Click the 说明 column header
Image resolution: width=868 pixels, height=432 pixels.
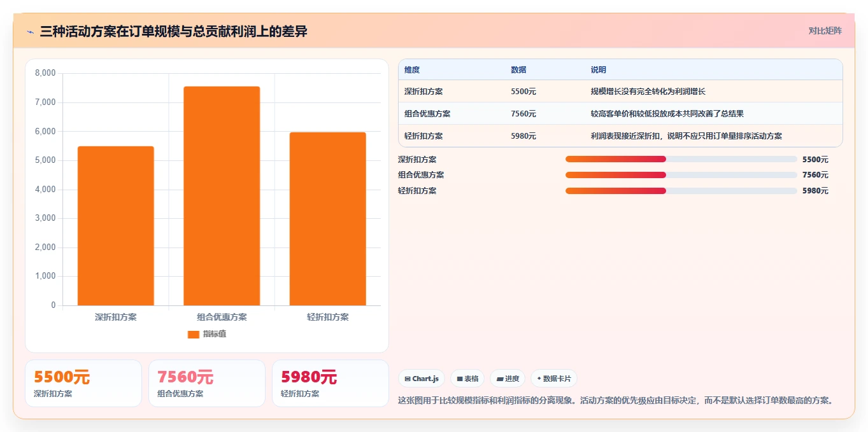click(x=599, y=70)
